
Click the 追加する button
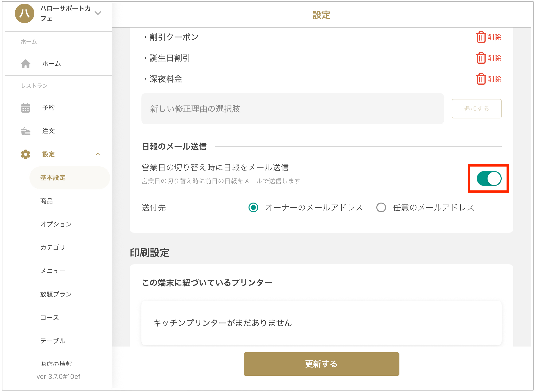476,109
